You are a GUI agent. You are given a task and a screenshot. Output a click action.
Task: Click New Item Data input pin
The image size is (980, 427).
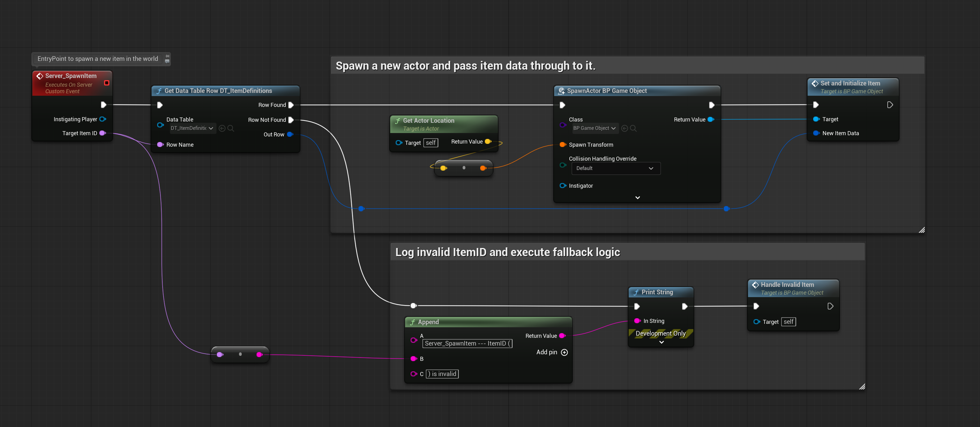tap(816, 133)
